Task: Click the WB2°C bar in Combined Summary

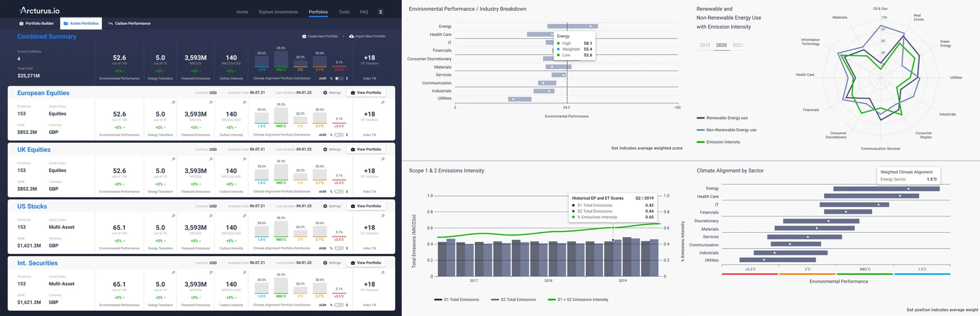Action: [x=281, y=59]
